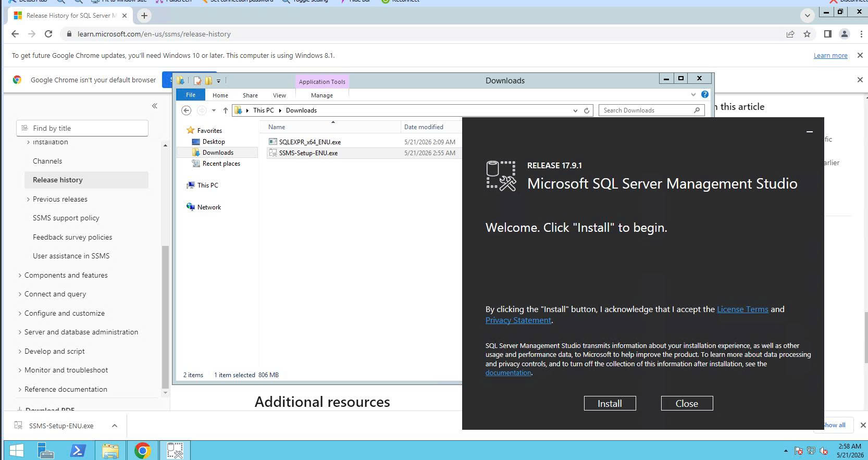Viewport: 868px width, 460px height.
Task: Open Customize Quick Access Toolbar dropdown
Action: 218,81
